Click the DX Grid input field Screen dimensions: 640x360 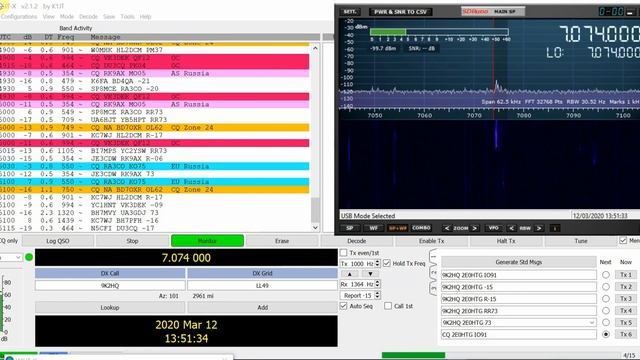point(262,285)
